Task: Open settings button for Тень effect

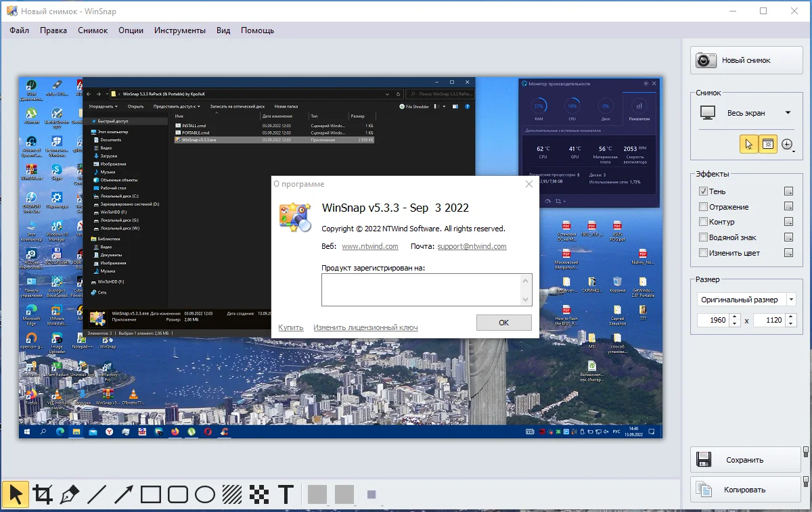Action: [788, 191]
